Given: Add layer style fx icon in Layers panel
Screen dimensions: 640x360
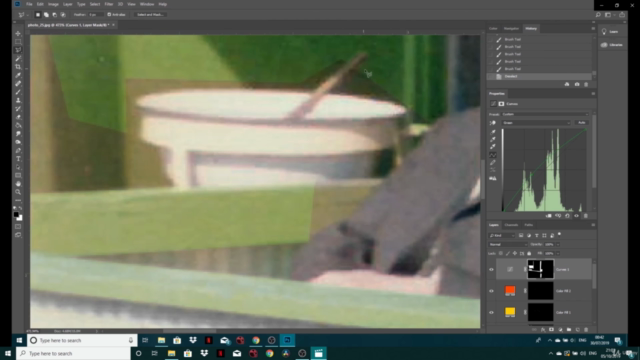Looking at the screenshot, I should click(x=543, y=329).
